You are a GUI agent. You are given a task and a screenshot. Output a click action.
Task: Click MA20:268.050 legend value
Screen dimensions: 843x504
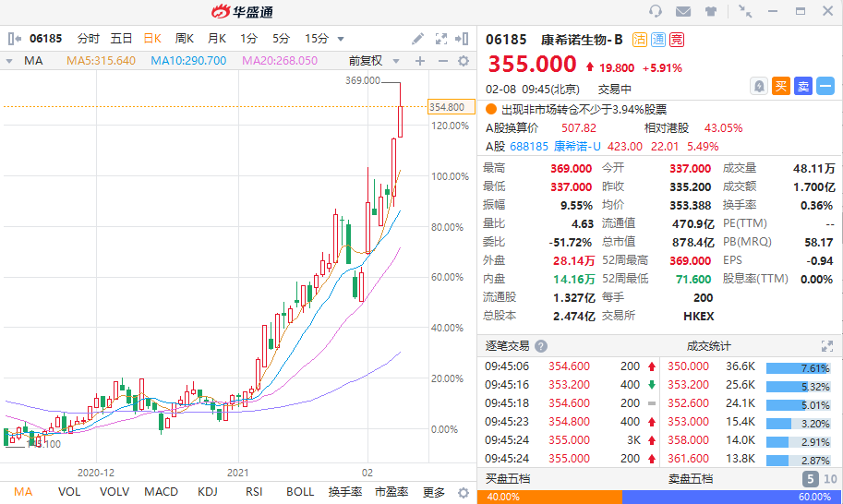pyautogui.click(x=280, y=61)
